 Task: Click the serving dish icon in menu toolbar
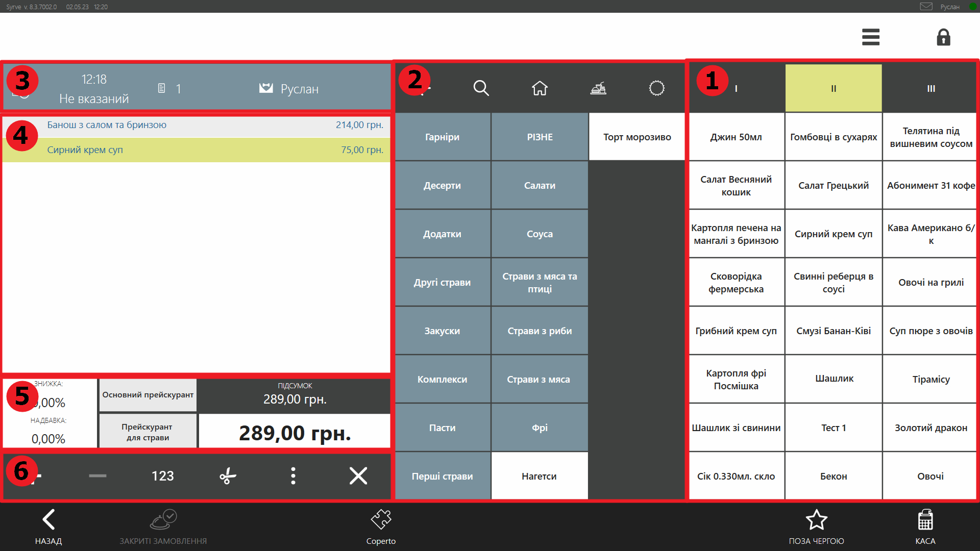coord(598,88)
